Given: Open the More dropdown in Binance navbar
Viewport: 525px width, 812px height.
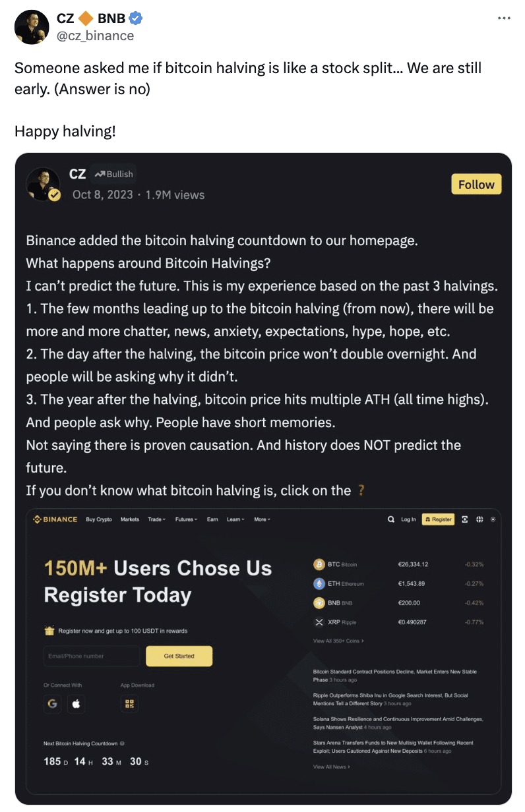Looking at the screenshot, I should click(x=262, y=519).
